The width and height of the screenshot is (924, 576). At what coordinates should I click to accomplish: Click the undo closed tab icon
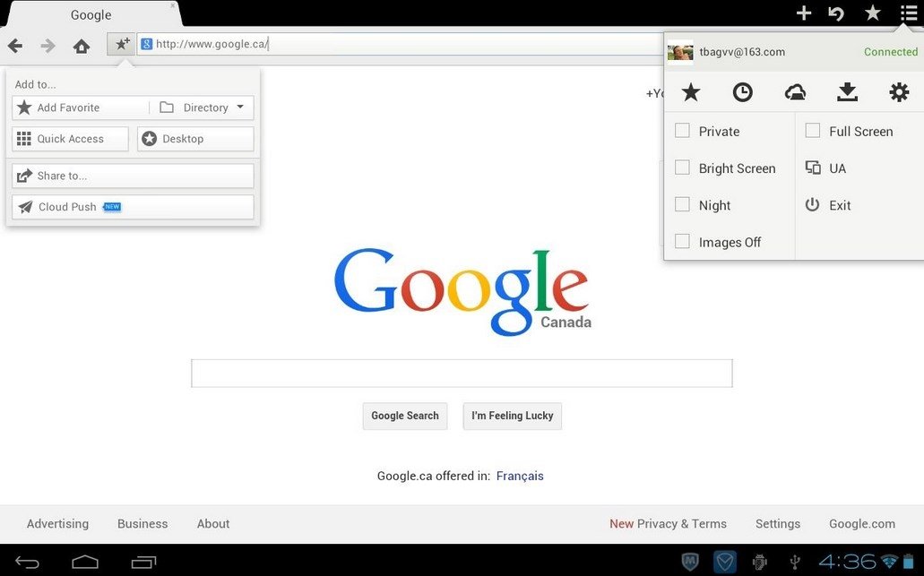pyautogui.click(x=836, y=13)
